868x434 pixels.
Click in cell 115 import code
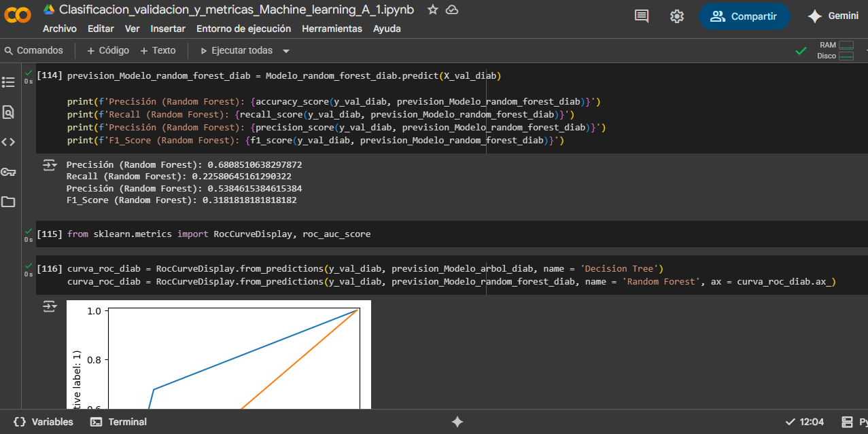click(219, 234)
